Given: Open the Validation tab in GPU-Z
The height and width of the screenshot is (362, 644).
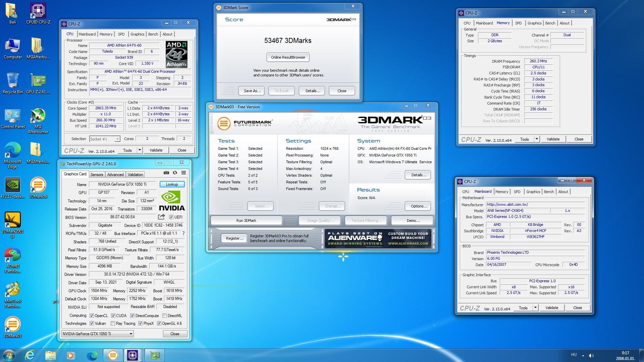Looking at the screenshot, I should point(135,175).
